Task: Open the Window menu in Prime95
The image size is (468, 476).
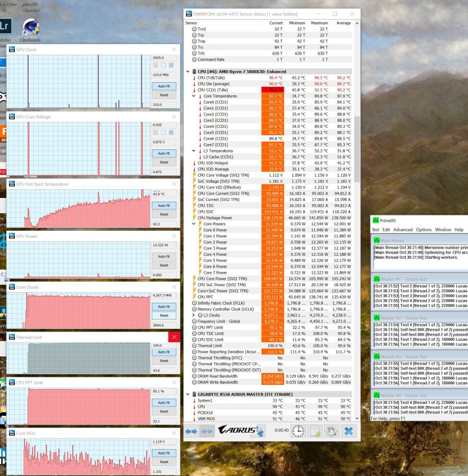Action: [443, 230]
